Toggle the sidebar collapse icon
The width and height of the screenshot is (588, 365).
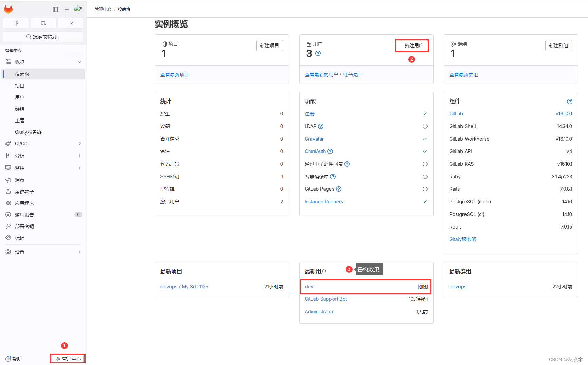(x=55, y=10)
